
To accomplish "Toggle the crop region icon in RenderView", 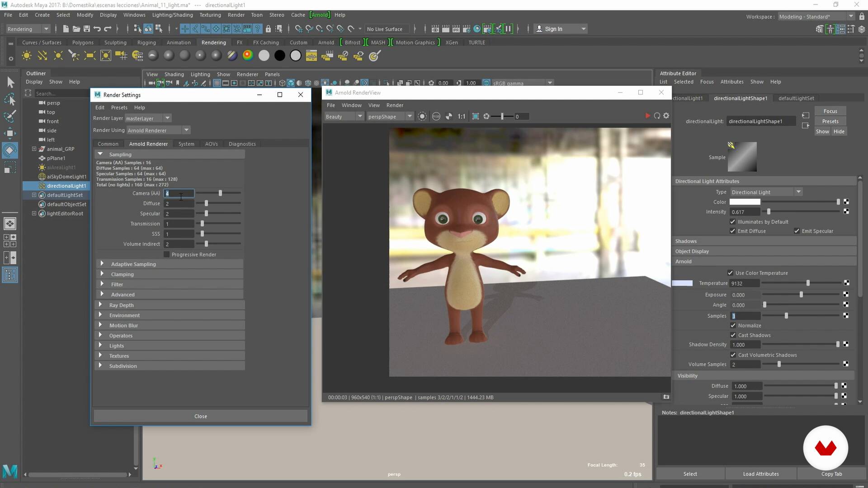I will 476,117.
